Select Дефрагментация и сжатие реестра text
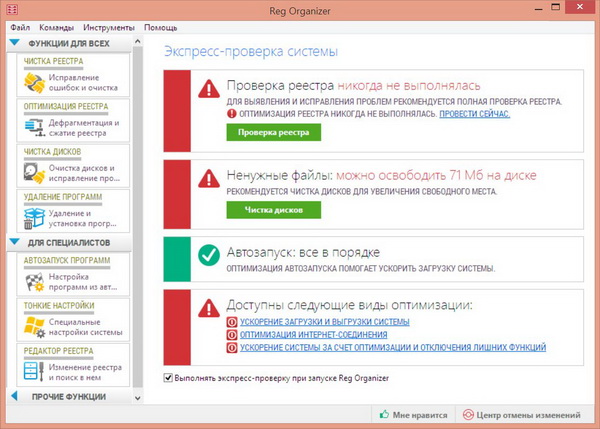The image size is (600, 429). [84, 128]
